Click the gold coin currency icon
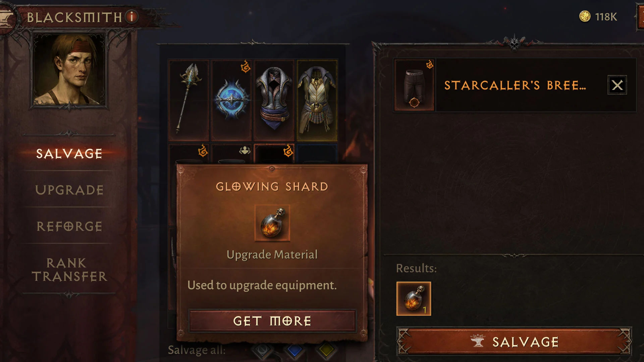 pos(585,16)
